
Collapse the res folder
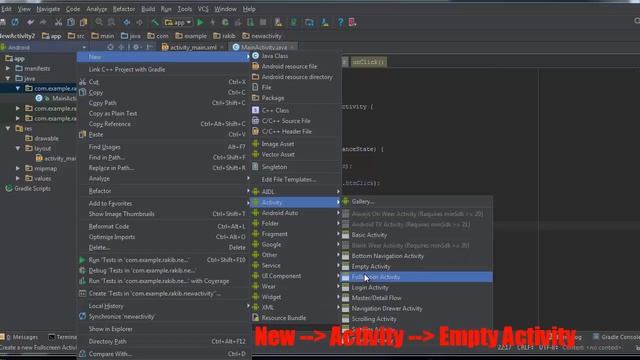coord(8,129)
